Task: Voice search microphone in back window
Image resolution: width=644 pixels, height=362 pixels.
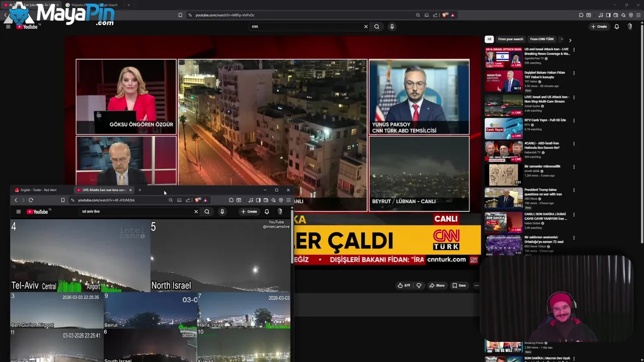Action: tap(392, 27)
